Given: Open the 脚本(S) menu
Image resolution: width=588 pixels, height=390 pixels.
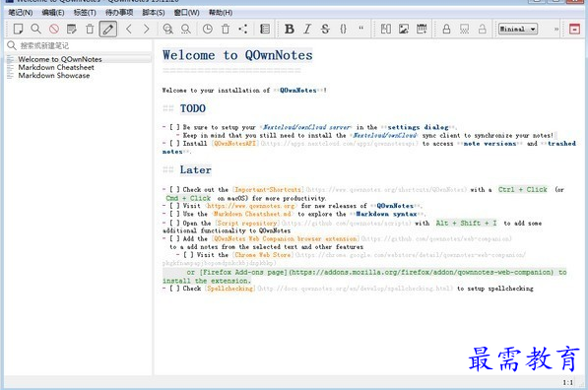Looking at the screenshot, I should click(x=154, y=13).
